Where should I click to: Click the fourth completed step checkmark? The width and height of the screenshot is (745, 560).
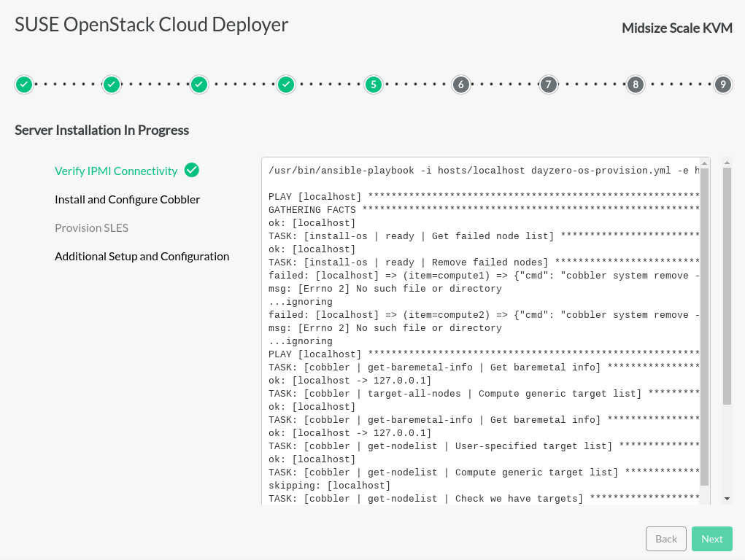point(286,85)
